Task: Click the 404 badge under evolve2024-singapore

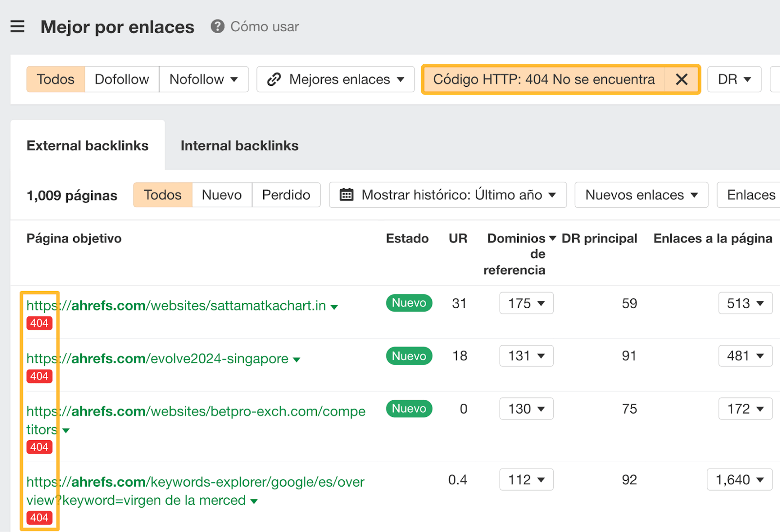Action: click(39, 376)
